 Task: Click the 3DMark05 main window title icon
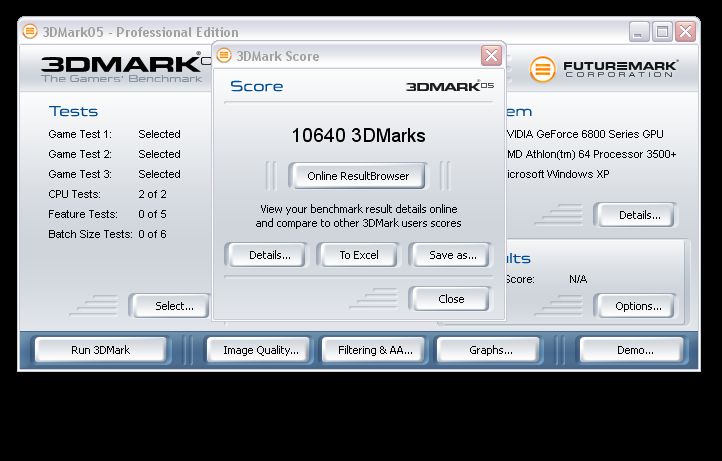tap(30, 32)
